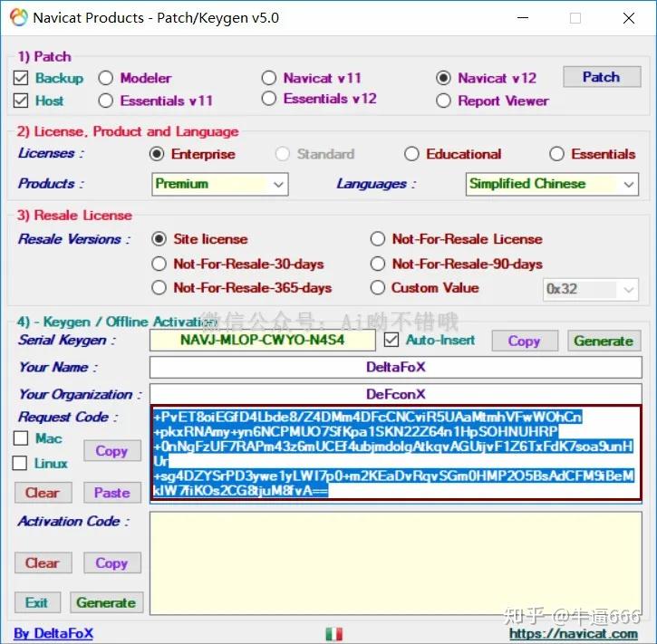Click the Your Organization field DeFconX
This screenshot has height=644, width=657.
[x=395, y=394]
